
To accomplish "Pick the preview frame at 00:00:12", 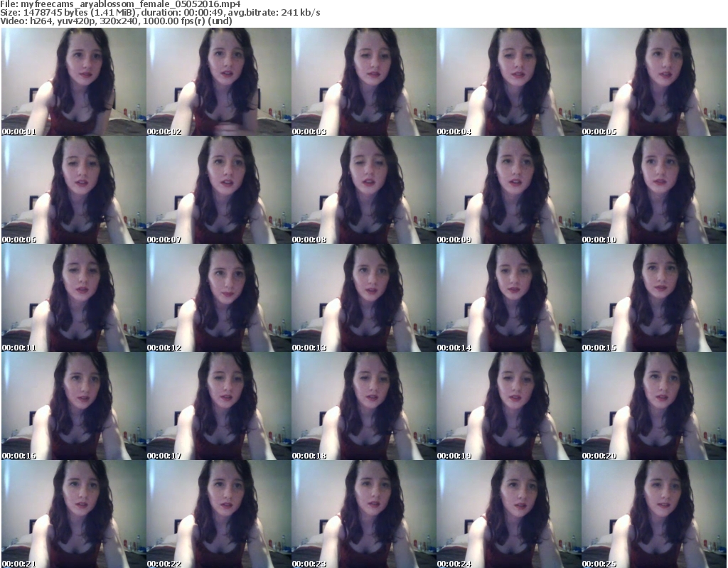I will pyautogui.click(x=219, y=298).
